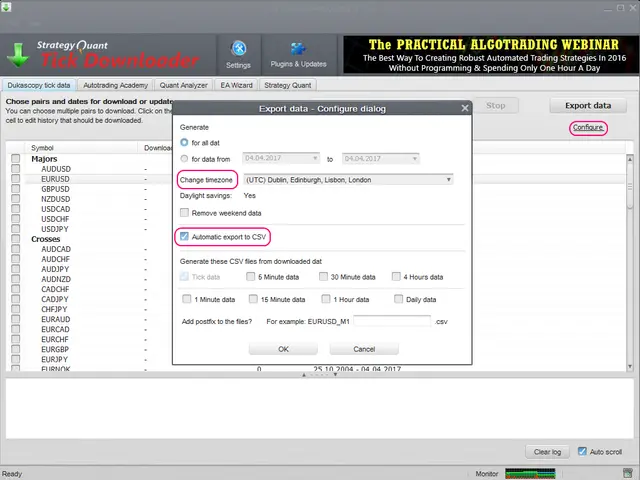Select the AUDCHF row text
The height and width of the screenshot is (480, 640).
click(x=55, y=259)
